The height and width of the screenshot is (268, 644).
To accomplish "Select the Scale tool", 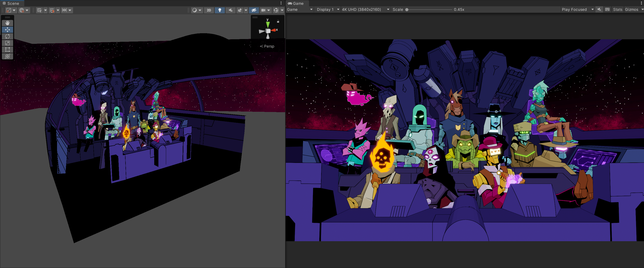I will 7,43.
